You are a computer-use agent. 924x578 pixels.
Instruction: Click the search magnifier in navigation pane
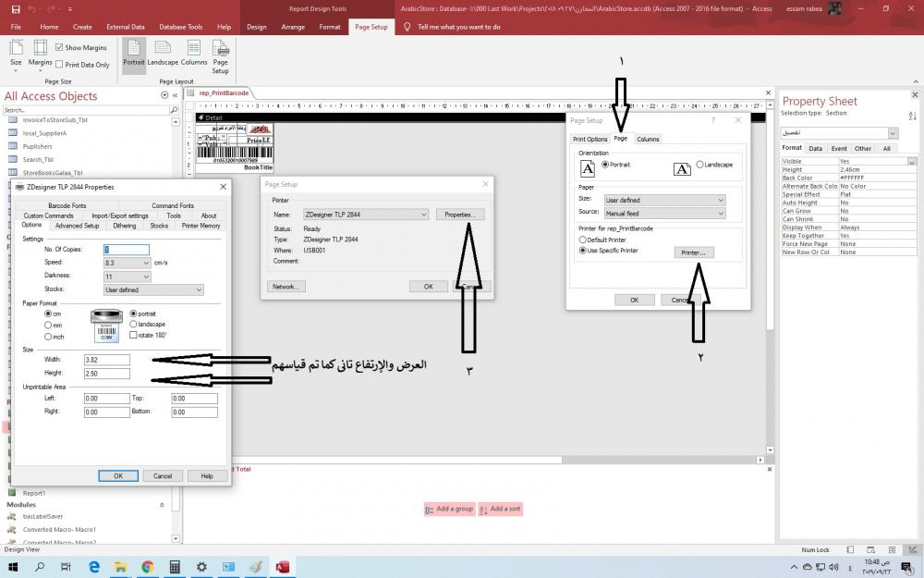click(x=174, y=110)
